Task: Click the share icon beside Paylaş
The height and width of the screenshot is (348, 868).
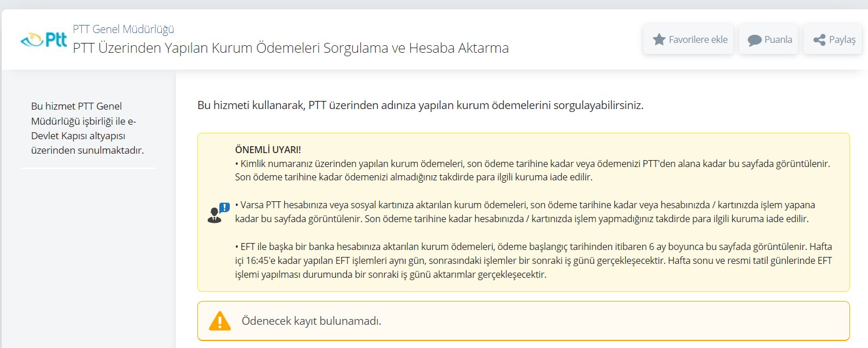Action: (819, 39)
